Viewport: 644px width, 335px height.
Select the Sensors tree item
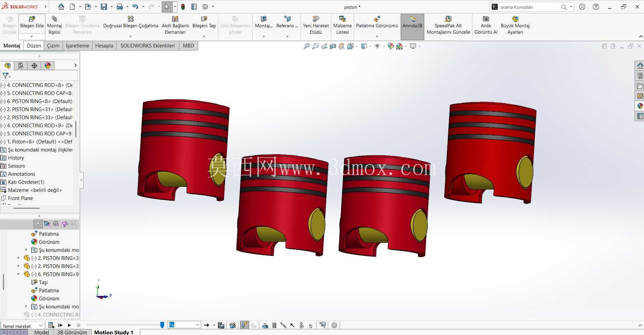point(16,166)
